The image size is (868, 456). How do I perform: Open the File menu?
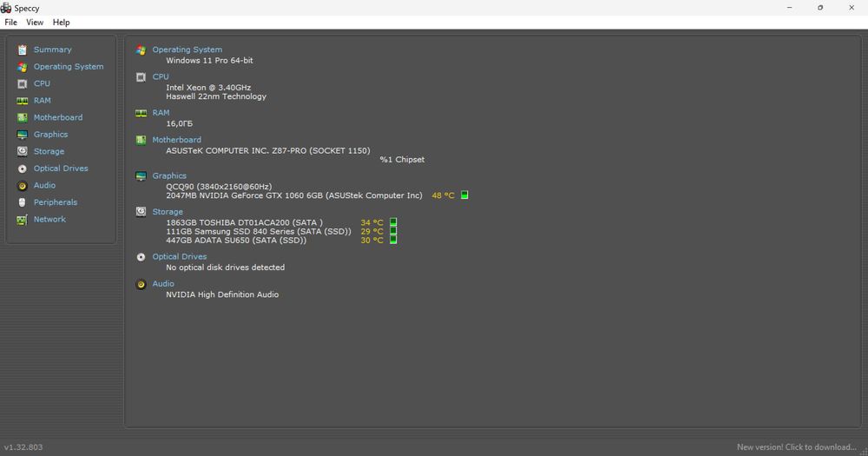tap(10, 23)
